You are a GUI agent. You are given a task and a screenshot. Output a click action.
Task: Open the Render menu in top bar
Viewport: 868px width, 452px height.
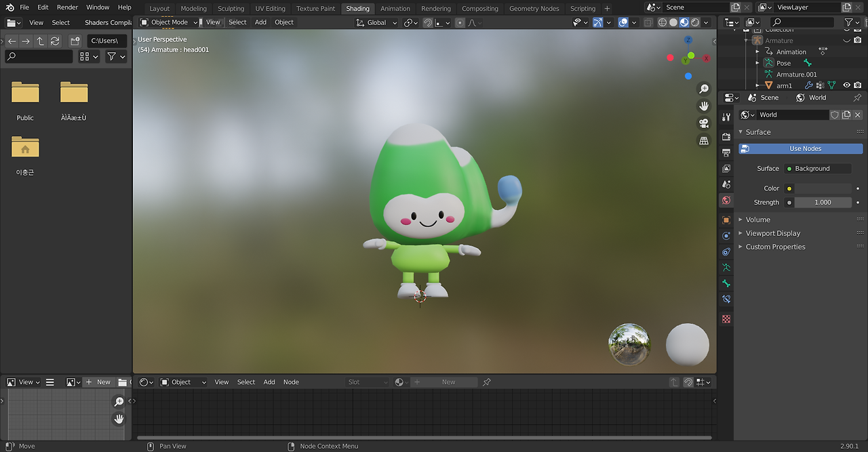[x=67, y=7]
